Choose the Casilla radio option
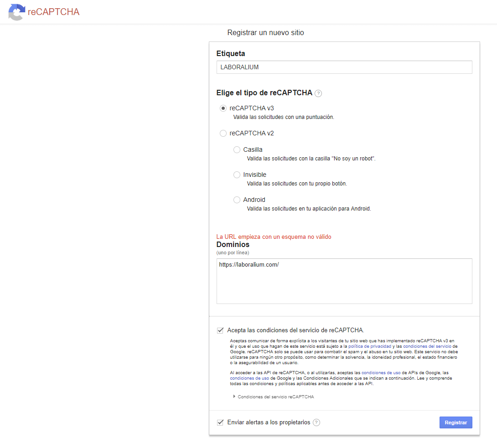This screenshot has width=497, height=448. (x=237, y=150)
